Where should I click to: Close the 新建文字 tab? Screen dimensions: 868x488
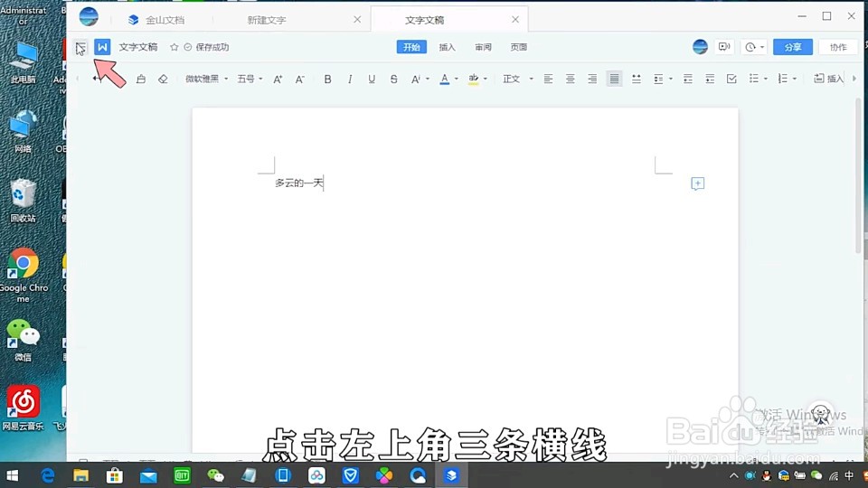click(357, 19)
